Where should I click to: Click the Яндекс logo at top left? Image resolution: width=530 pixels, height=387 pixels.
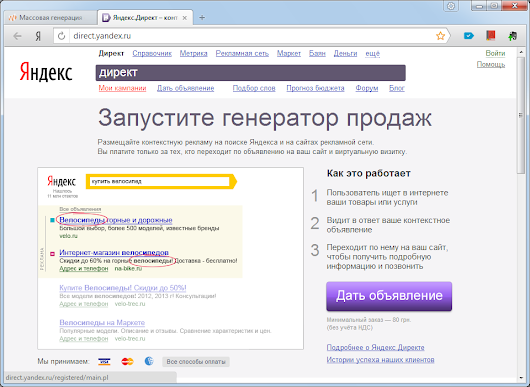(46, 72)
